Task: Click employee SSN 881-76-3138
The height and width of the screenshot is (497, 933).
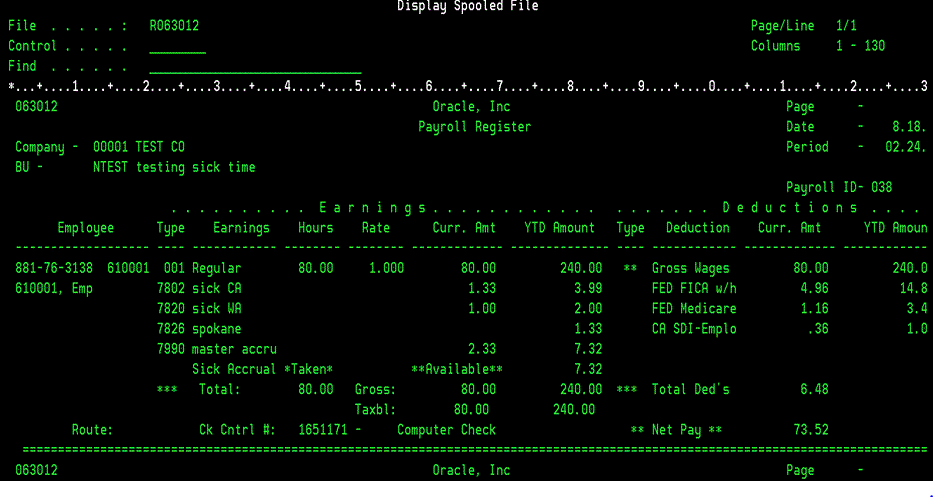Action: click(x=54, y=268)
